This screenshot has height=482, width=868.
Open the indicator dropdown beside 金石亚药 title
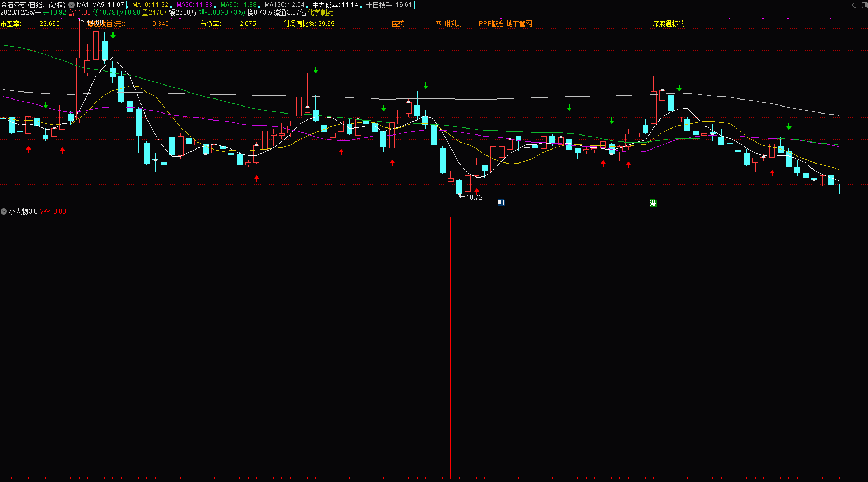coord(72,5)
